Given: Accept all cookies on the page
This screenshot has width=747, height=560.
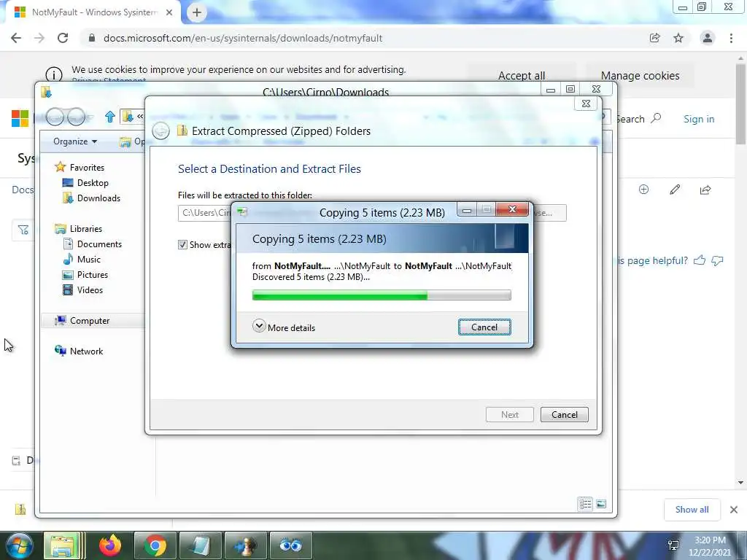Looking at the screenshot, I should [x=521, y=76].
